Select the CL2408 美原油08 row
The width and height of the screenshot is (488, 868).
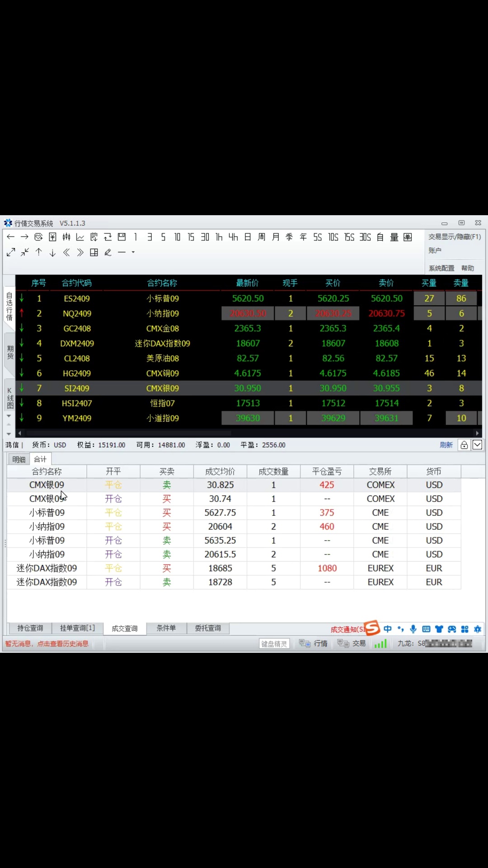pos(249,359)
